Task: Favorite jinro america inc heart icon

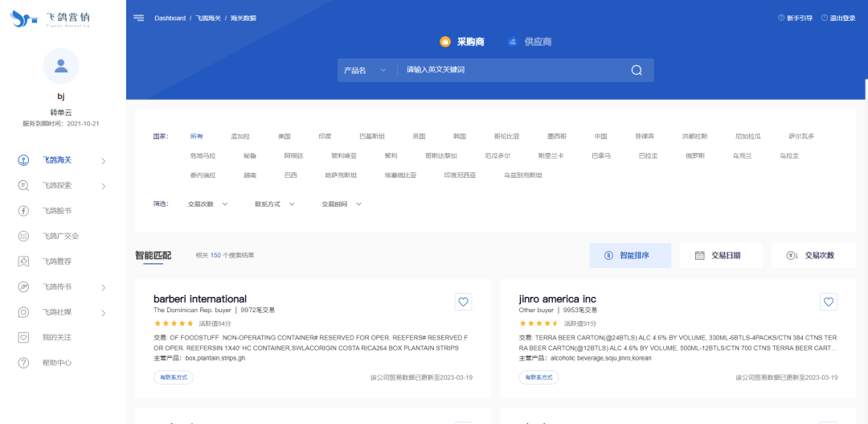Action: 828,302
